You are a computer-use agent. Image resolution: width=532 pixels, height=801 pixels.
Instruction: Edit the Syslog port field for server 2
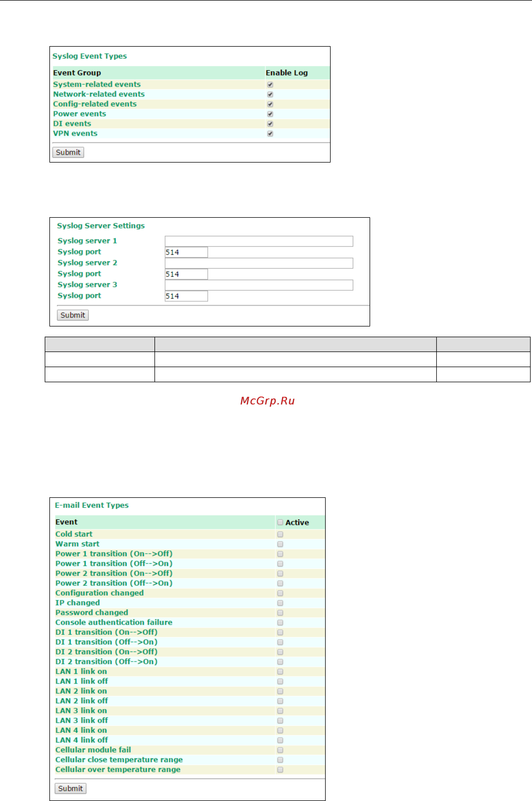coord(186,274)
